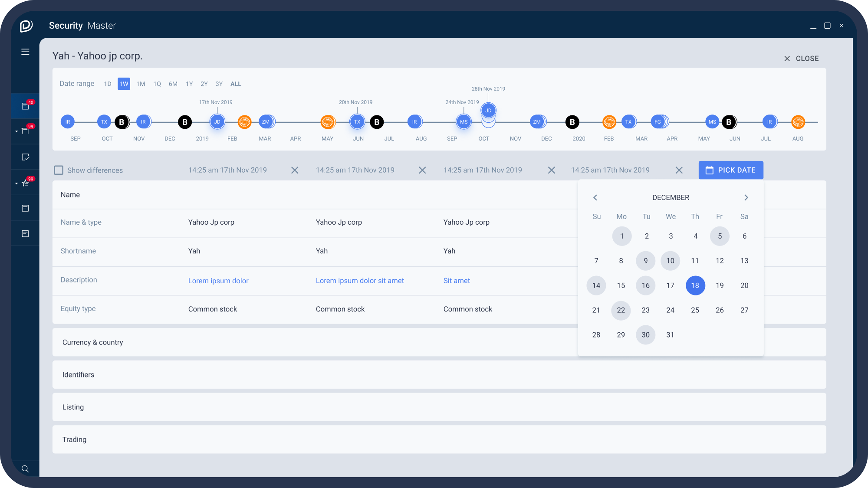Viewport: 868px width, 488px height.
Task: Remove the fourth 14:25 am 17th Nov 2019 column
Action: click(x=679, y=170)
